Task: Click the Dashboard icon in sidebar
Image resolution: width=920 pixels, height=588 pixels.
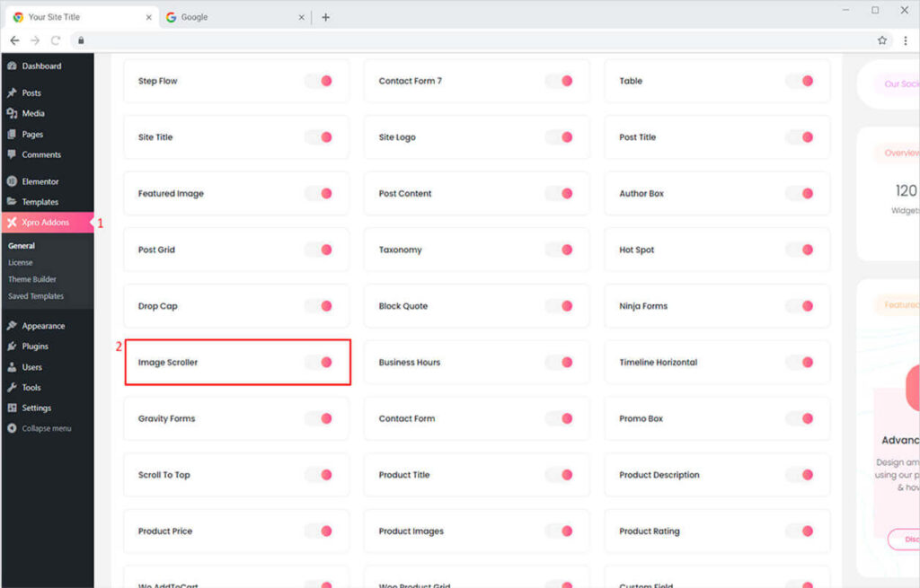Action: click(x=12, y=66)
